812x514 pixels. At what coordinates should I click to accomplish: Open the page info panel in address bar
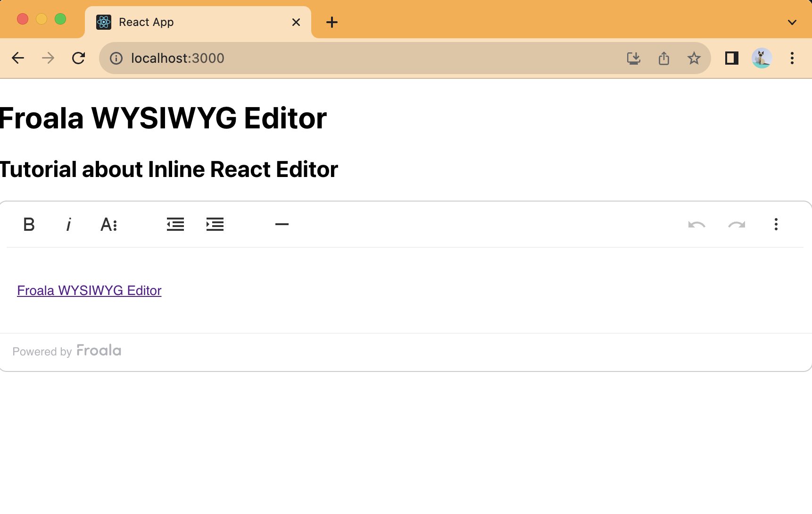point(116,58)
